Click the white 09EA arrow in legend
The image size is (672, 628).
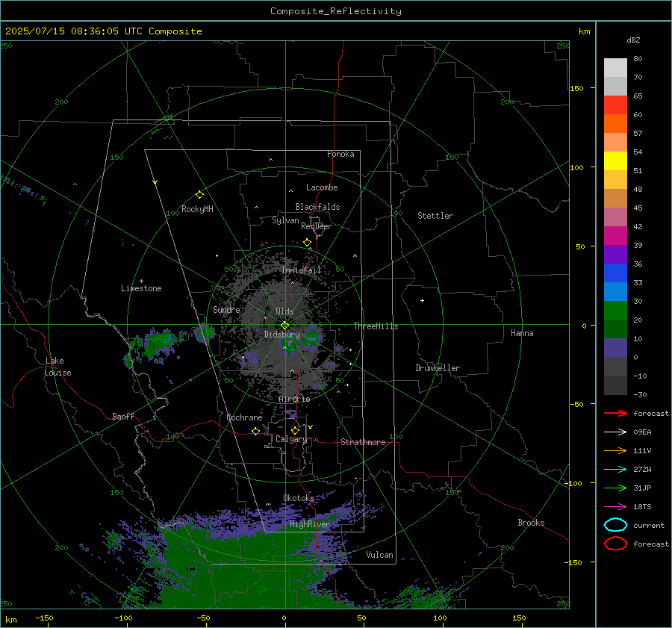click(x=615, y=432)
